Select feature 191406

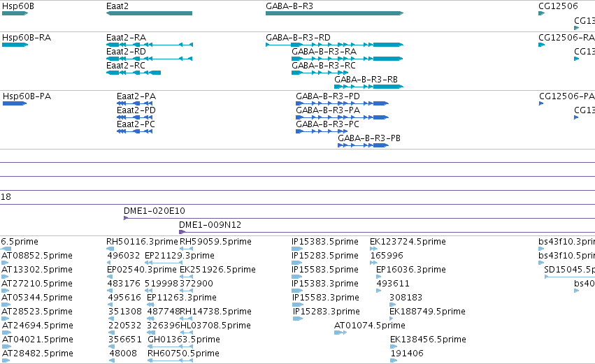click(407, 354)
